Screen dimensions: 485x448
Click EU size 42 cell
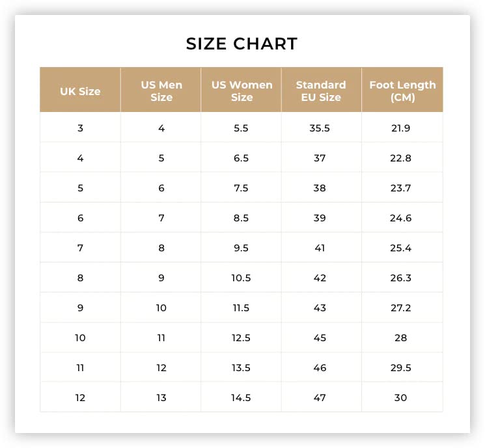322,277
